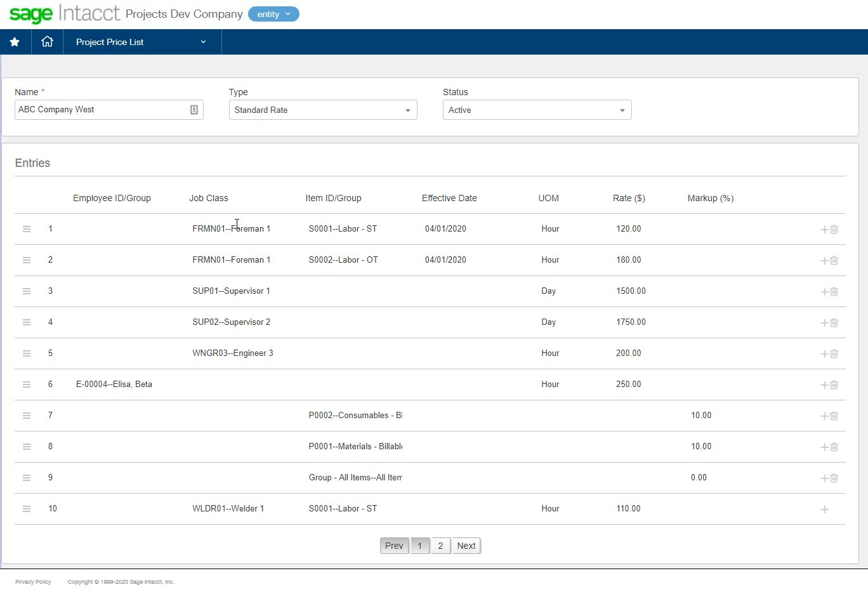Image resolution: width=868 pixels, height=592 pixels.
Task: Open the Privacy Policy link
Action: point(33,582)
